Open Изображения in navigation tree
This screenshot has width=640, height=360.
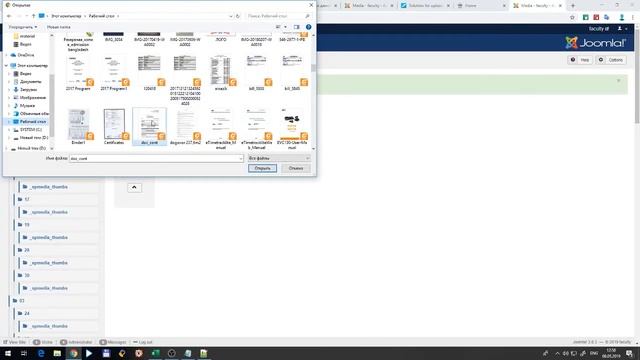point(32,98)
